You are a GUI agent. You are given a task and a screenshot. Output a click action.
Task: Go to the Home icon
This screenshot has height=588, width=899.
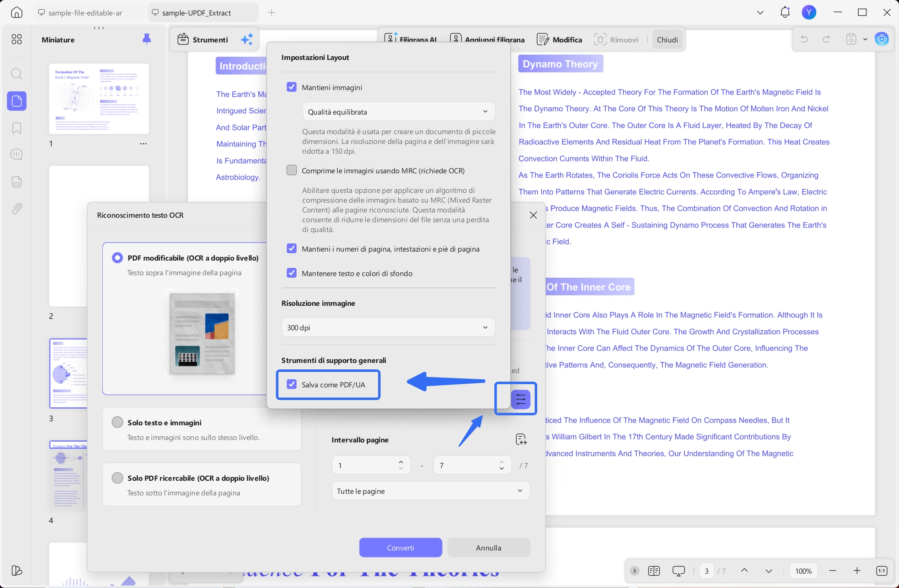click(17, 13)
